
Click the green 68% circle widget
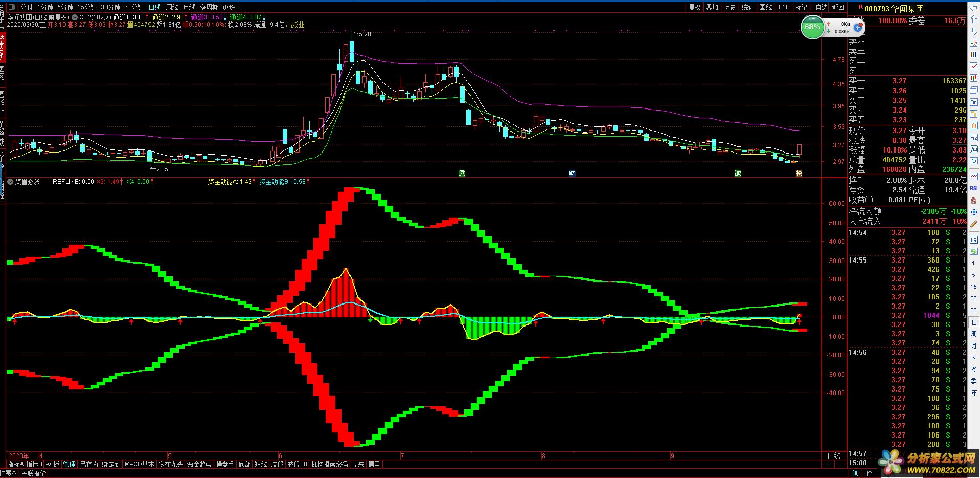pyautogui.click(x=813, y=27)
